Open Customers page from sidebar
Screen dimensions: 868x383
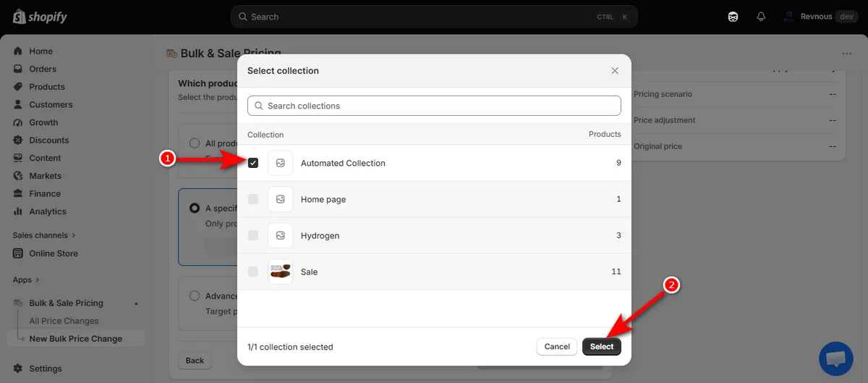(x=51, y=104)
